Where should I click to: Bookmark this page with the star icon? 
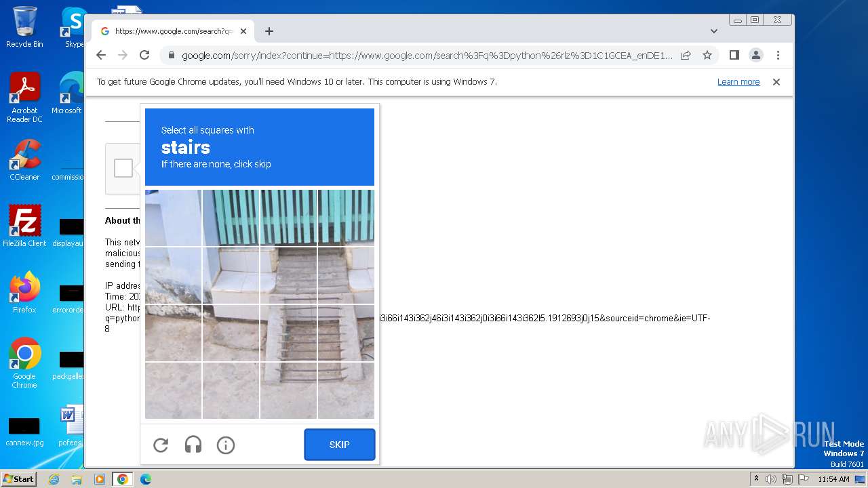[x=707, y=56]
